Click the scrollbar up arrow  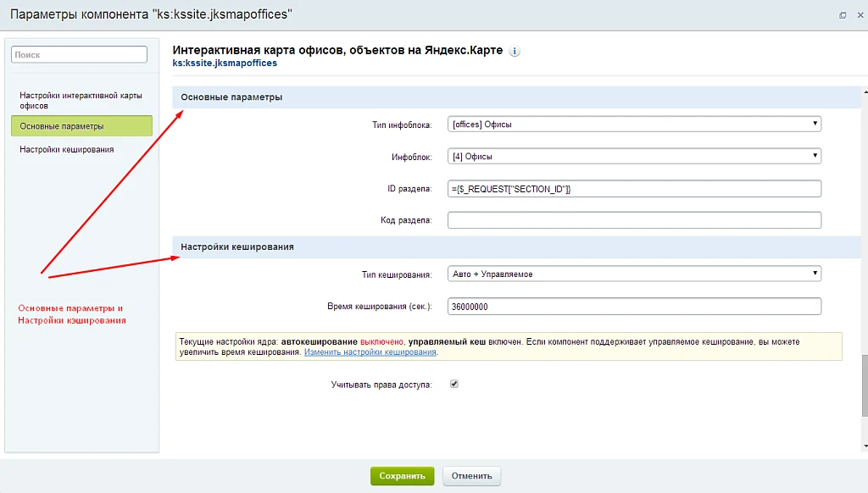click(865, 91)
